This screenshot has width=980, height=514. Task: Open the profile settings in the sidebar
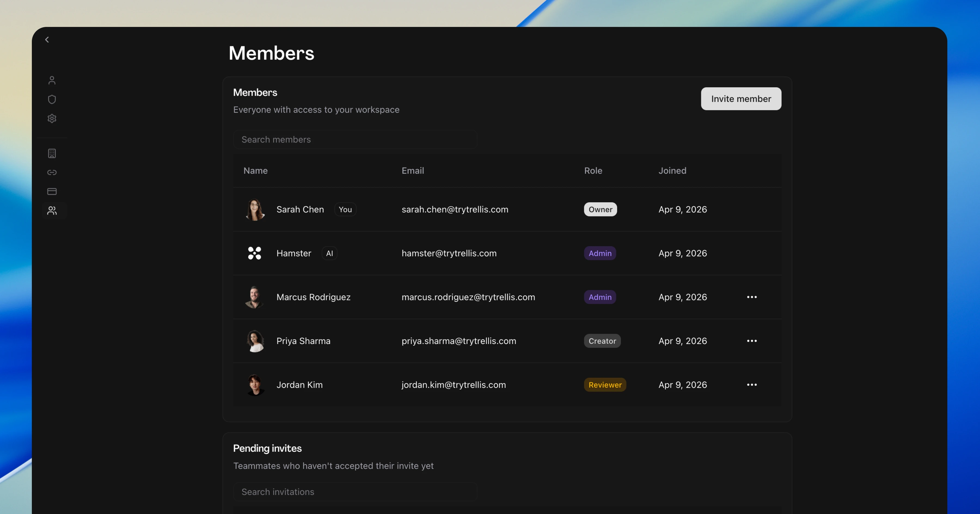[x=52, y=80]
